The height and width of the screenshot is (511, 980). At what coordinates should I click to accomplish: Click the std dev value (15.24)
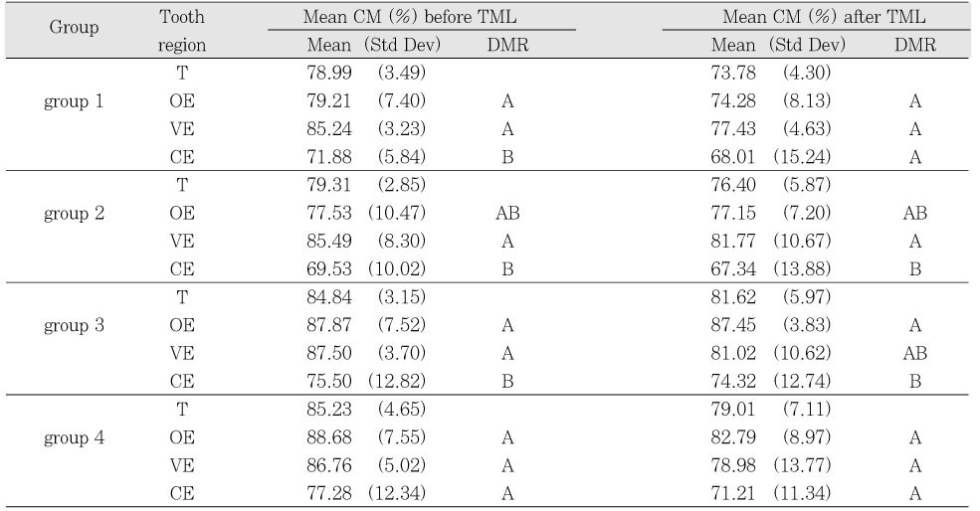click(x=806, y=157)
